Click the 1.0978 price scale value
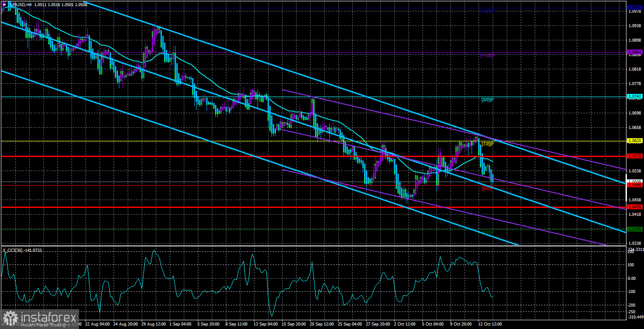This screenshot has height=329, width=644. pyautogui.click(x=635, y=11)
